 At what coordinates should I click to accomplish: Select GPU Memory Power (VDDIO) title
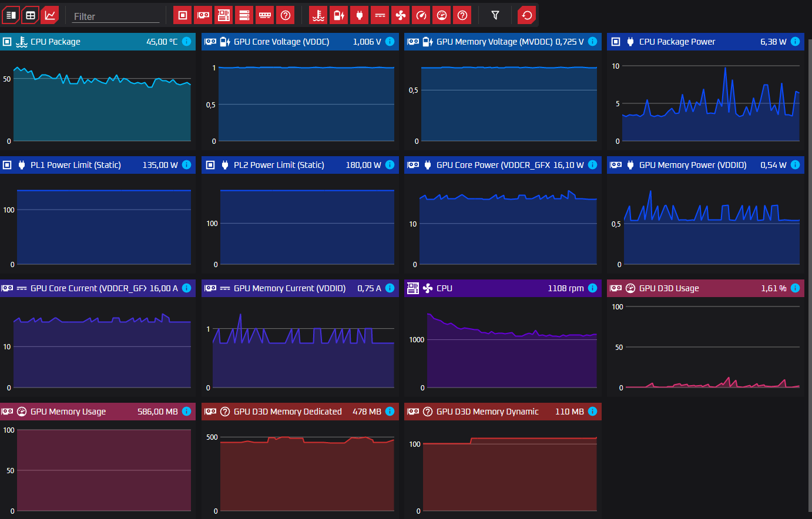[693, 165]
